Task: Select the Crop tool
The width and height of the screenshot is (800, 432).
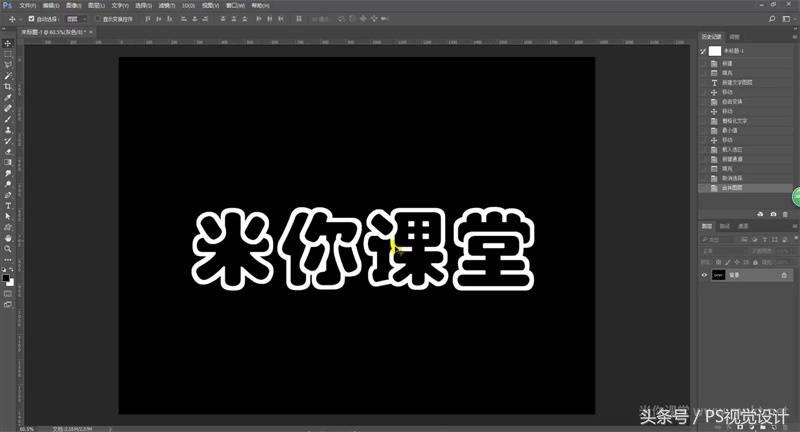Action: coord(8,87)
